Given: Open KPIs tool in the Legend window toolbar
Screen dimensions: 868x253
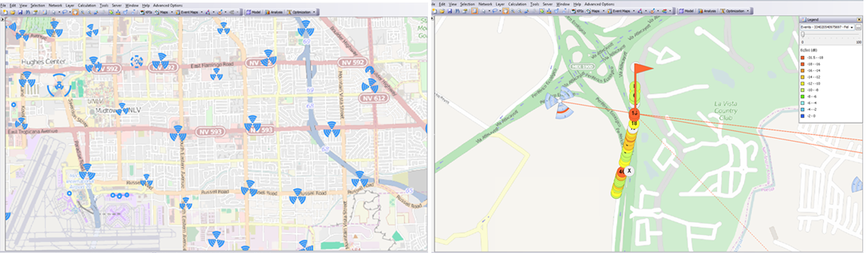Looking at the screenshot, I should click(579, 11).
